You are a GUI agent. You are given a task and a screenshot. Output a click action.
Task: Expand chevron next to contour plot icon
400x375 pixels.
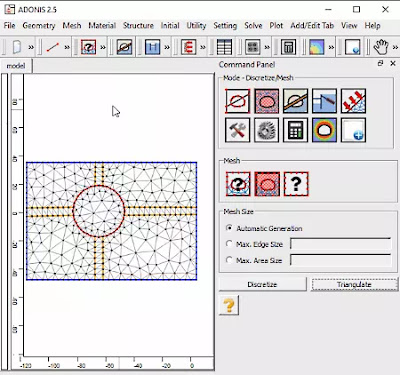pyautogui.click(x=331, y=47)
